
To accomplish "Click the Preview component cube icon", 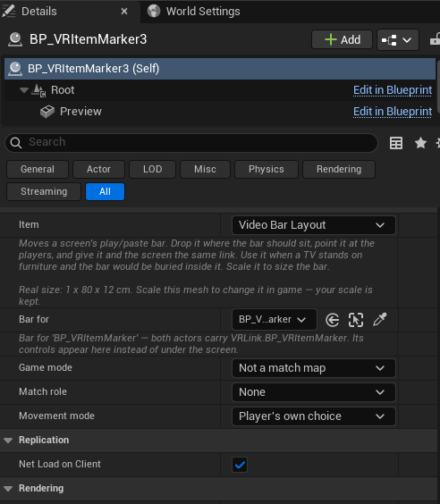I will [x=47, y=112].
